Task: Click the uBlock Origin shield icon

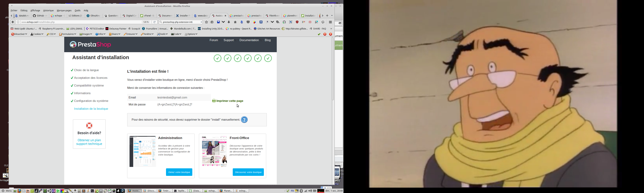Action: 297,22
